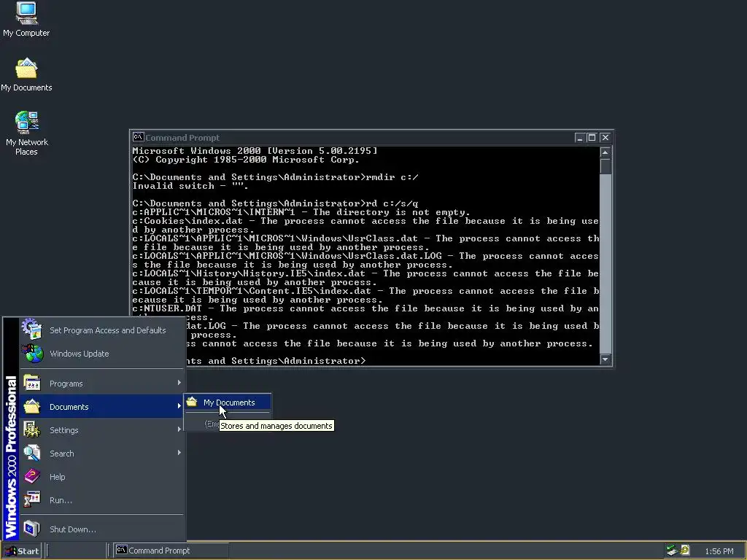Click the 'UsrClass.dat.LOG' output line

[x=365, y=260]
